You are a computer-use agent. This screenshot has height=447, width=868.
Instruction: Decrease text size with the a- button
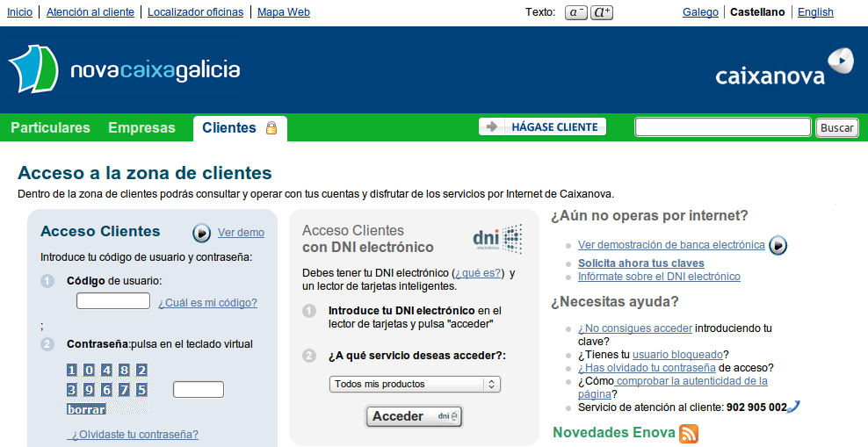click(576, 12)
